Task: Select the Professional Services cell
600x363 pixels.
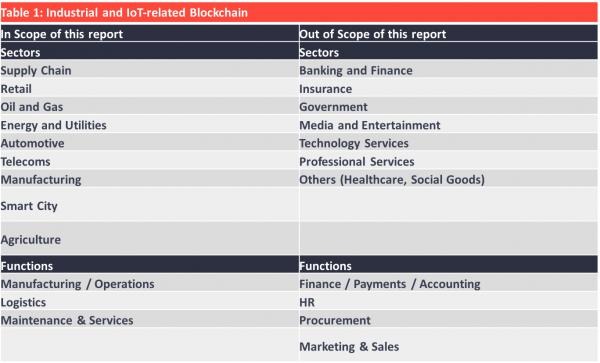Action: coord(448,161)
